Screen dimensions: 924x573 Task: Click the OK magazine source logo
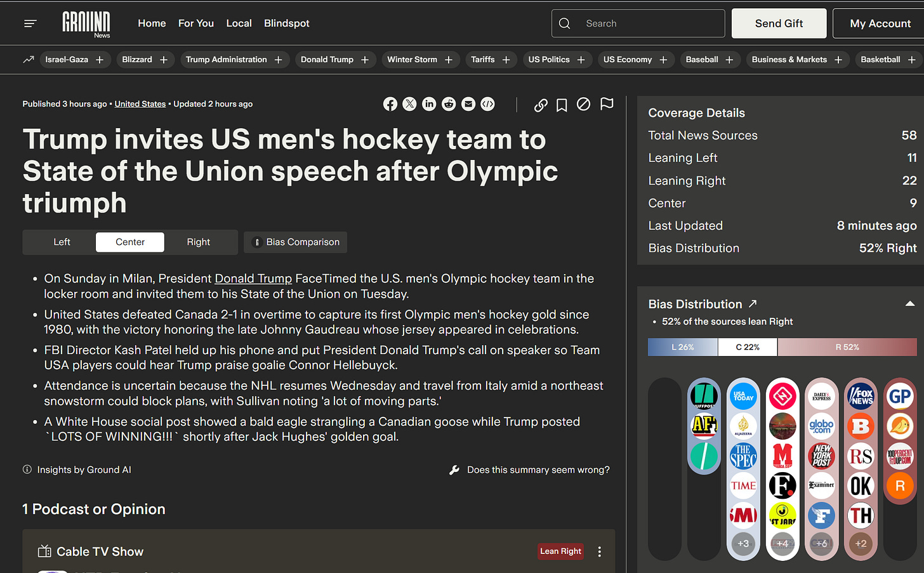(x=861, y=485)
